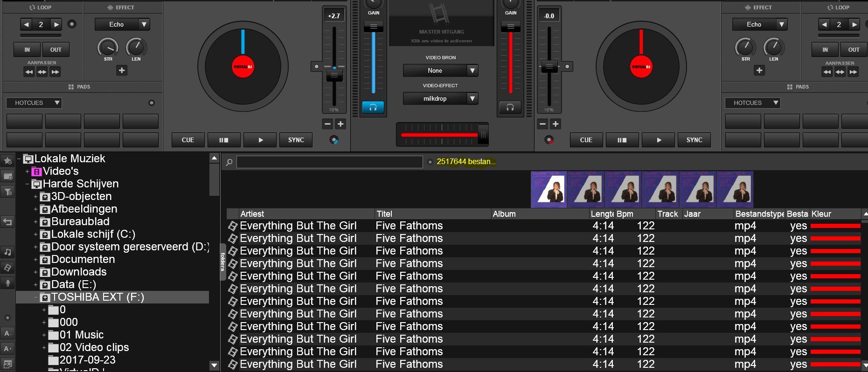Screen dimensions: 868x372
Task: Toggle the left deck blue vinyl mode icon
Action: [x=334, y=140]
